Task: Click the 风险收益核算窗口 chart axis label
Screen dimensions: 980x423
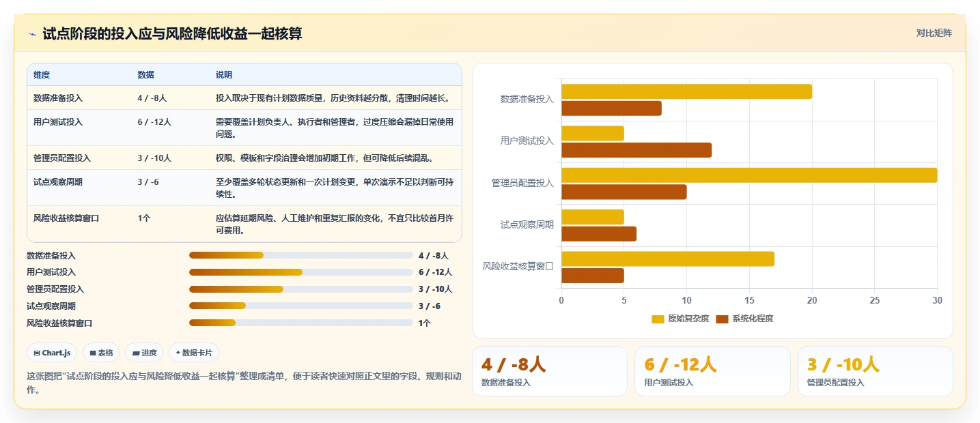Action: pos(518,266)
